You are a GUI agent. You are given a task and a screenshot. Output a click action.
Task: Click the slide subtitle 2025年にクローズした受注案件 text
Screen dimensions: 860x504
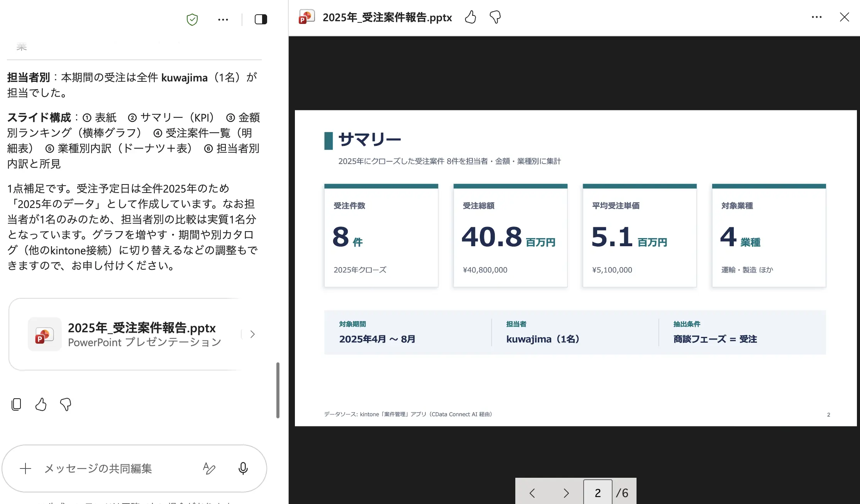pos(450,161)
